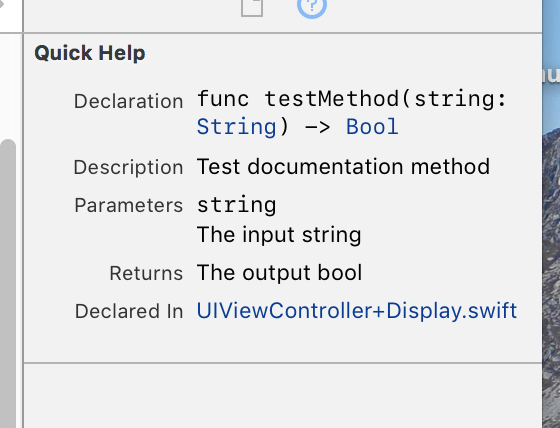Select The output bool text
560x428 pixels.
pos(280,273)
